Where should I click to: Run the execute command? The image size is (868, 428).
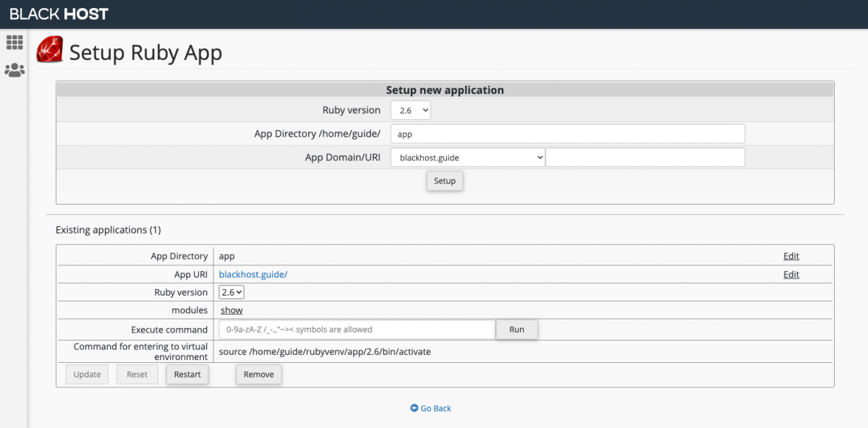(x=516, y=329)
